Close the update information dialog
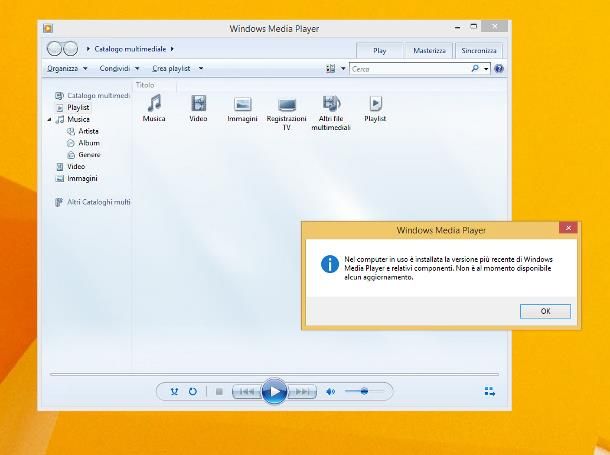 [x=568, y=228]
